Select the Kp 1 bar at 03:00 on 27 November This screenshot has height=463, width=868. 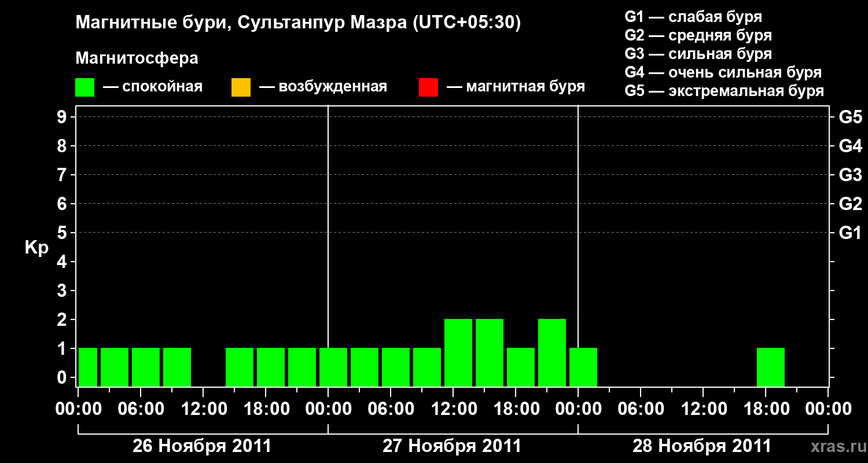tap(365, 367)
